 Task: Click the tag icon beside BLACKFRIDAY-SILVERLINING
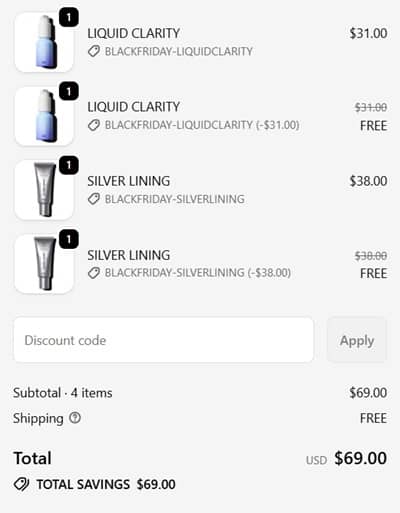pos(94,199)
